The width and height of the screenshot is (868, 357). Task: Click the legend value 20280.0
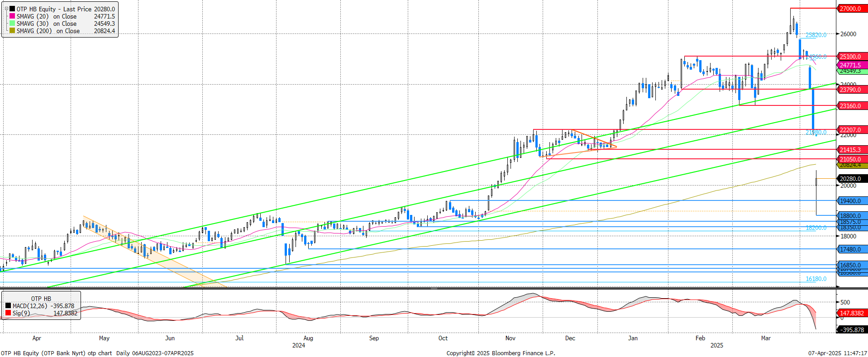[x=105, y=9]
